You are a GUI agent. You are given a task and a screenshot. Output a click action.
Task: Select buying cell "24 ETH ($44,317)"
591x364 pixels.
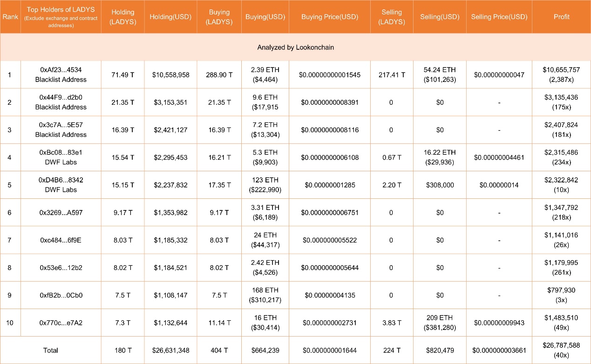pos(265,240)
